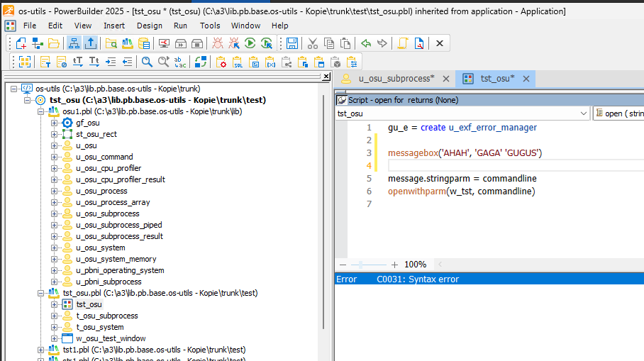
Task: Open the Design menu
Action: (x=150, y=26)
